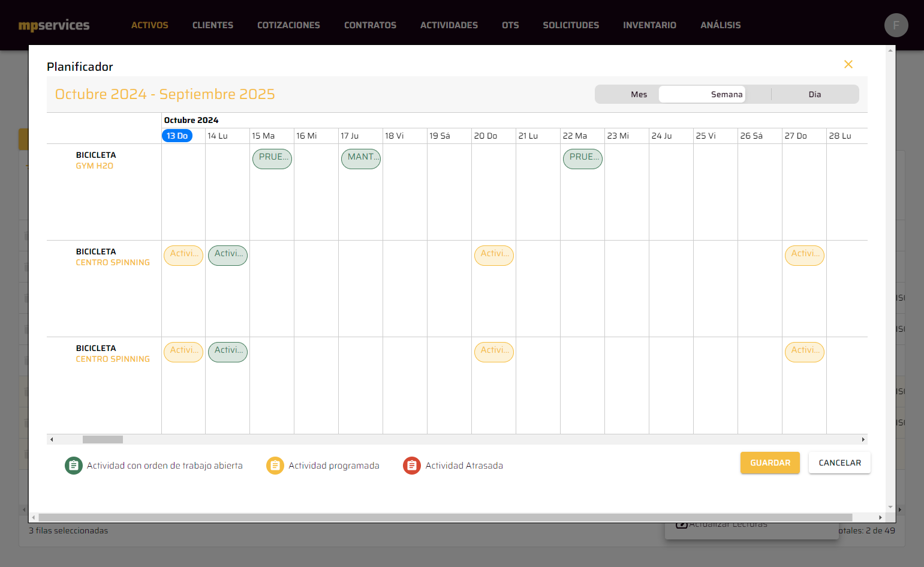Image resolution: width=924 pixels, height=567 pixels.
Task: Click the 19 Sá day header
Action: (x=440, y=136)
